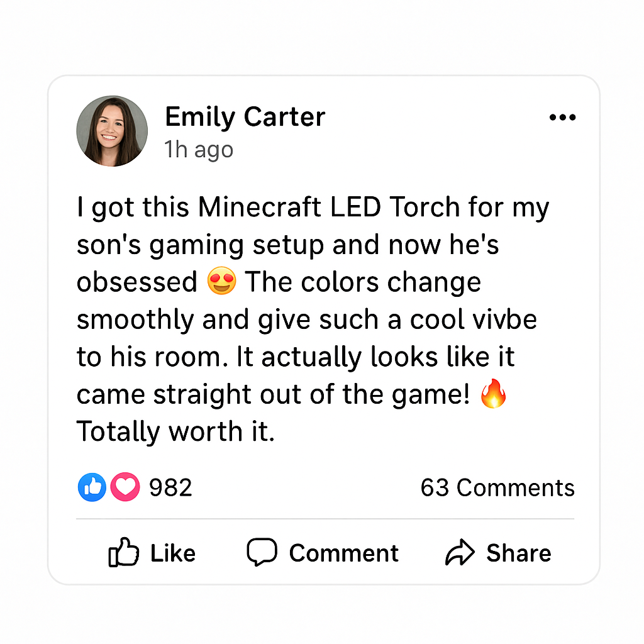Open the 63 Comments link
The width and height of the screenshot is (644, 644).
point(497,487)
